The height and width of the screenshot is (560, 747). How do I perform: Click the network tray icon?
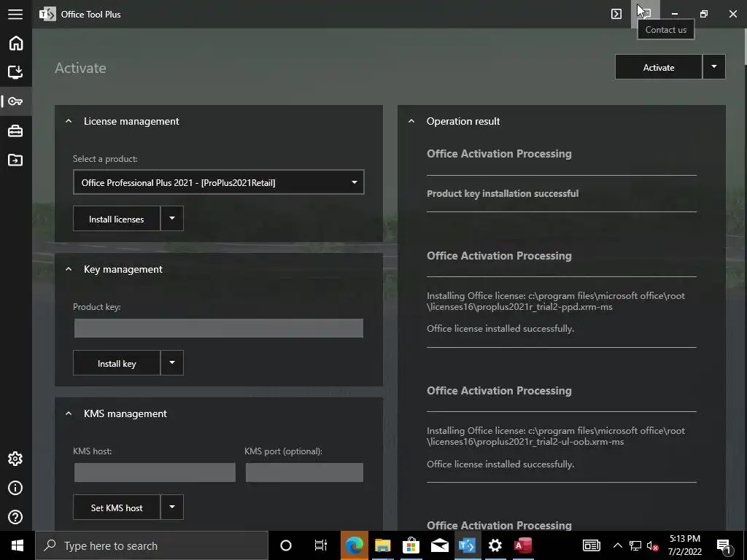click(x=635, y=545)
